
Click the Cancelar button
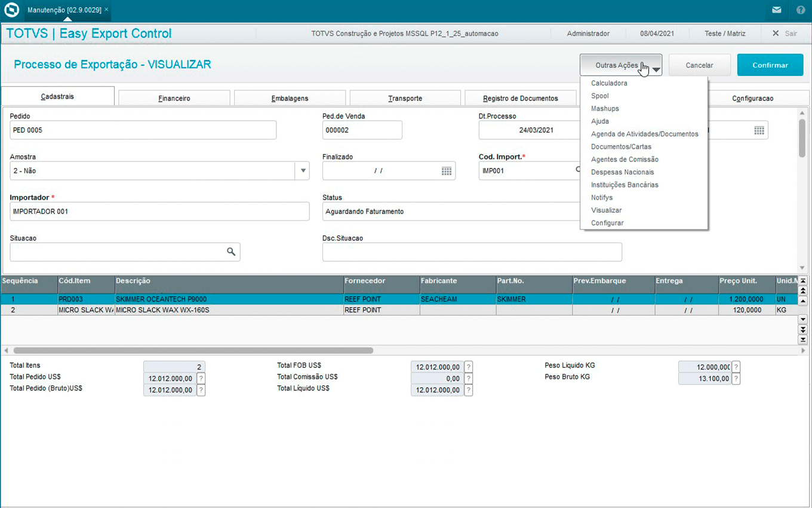coord(699,65)
